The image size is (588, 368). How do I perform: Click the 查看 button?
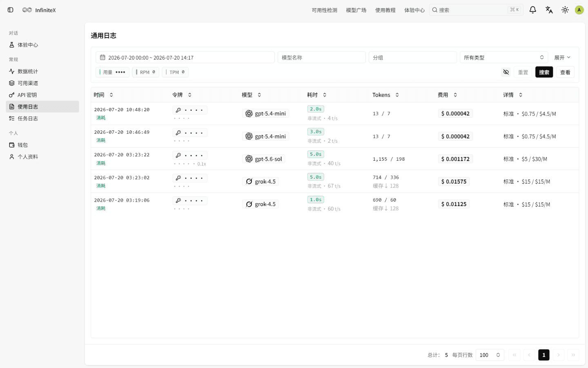[x=565, y=72]
